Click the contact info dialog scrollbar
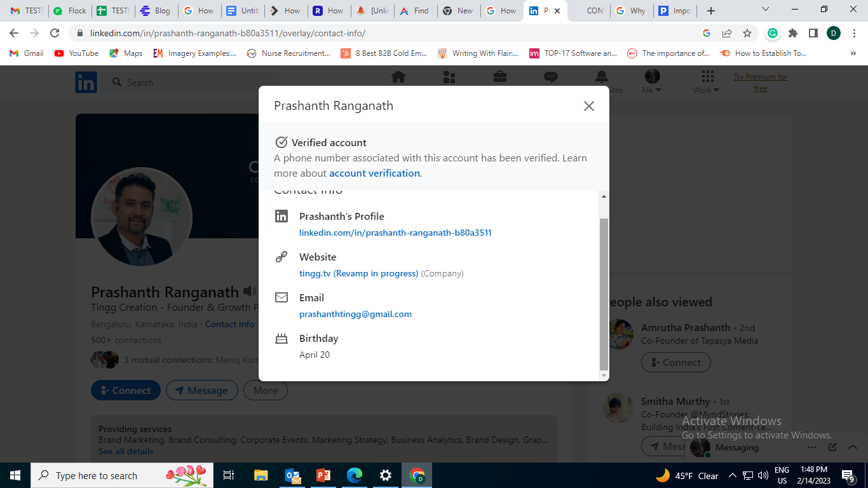 click(604, 292)
